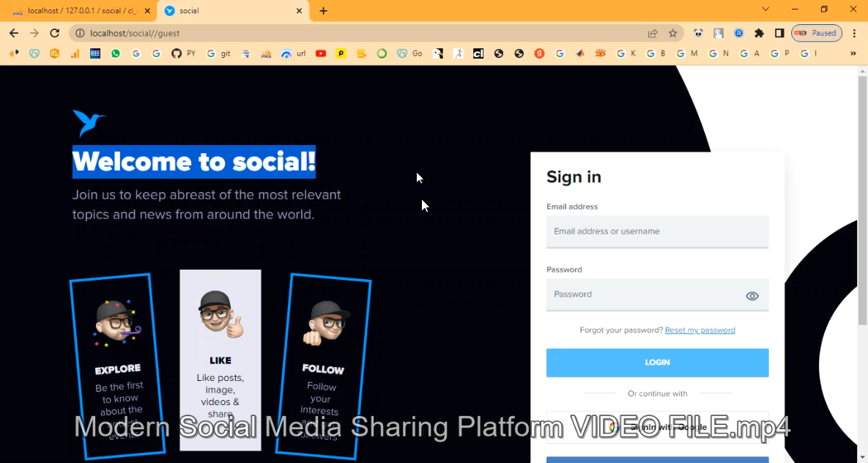This screenshot has height=463, width=868.
Task: Open the 'cl' black square bookmark
Action: (x=478, y=53)
